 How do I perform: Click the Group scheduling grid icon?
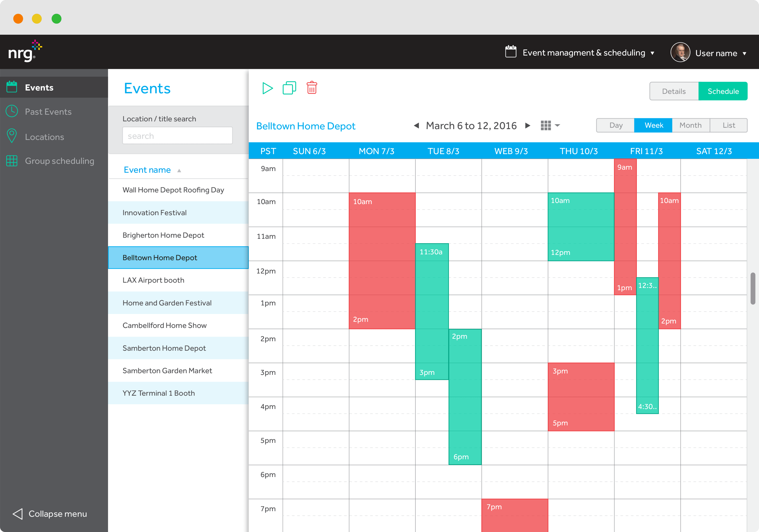click(12, 161)
